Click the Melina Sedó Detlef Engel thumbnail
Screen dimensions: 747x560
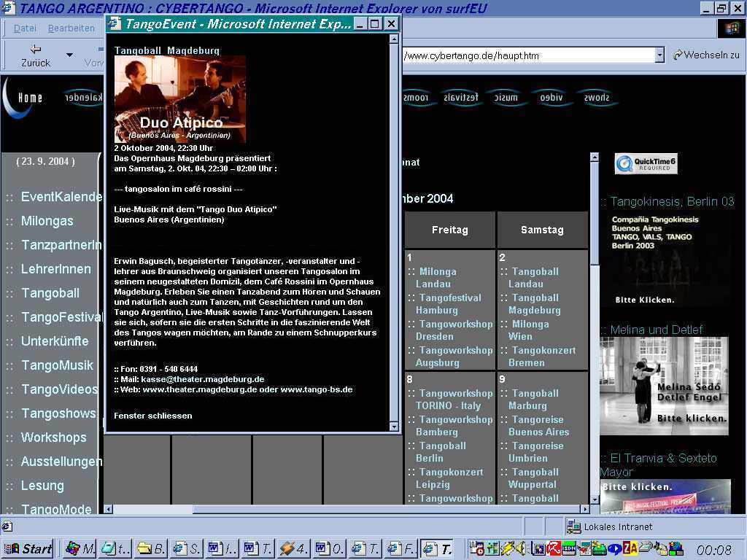664,386
